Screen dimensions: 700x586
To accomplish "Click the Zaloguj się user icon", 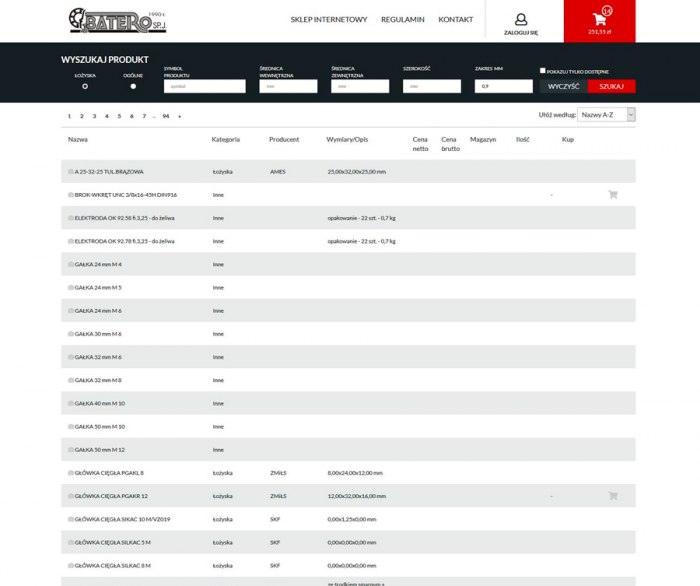I will tap(521, 20).
